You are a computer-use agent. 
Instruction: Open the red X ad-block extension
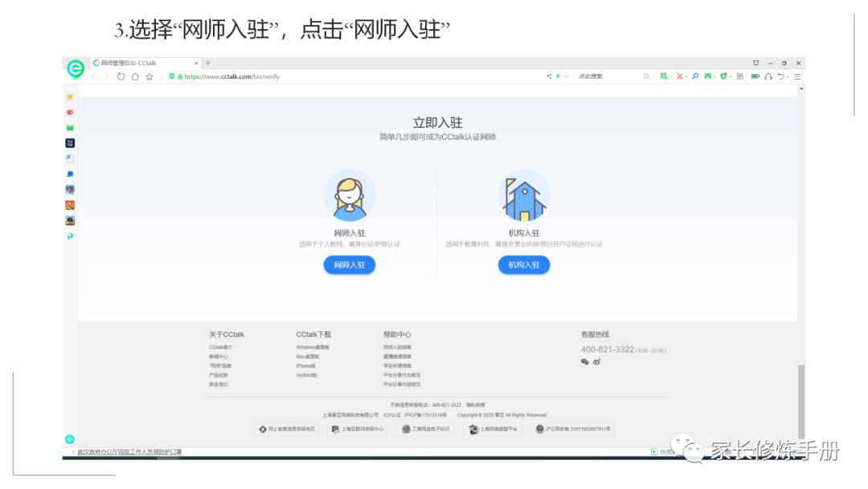click(680, 76)
